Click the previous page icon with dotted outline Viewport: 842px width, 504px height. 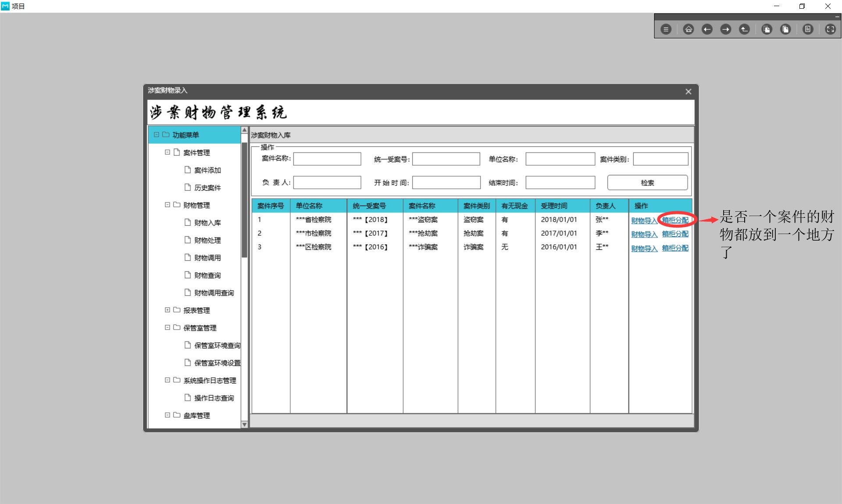pyautogui.click(x=767, y=29)
